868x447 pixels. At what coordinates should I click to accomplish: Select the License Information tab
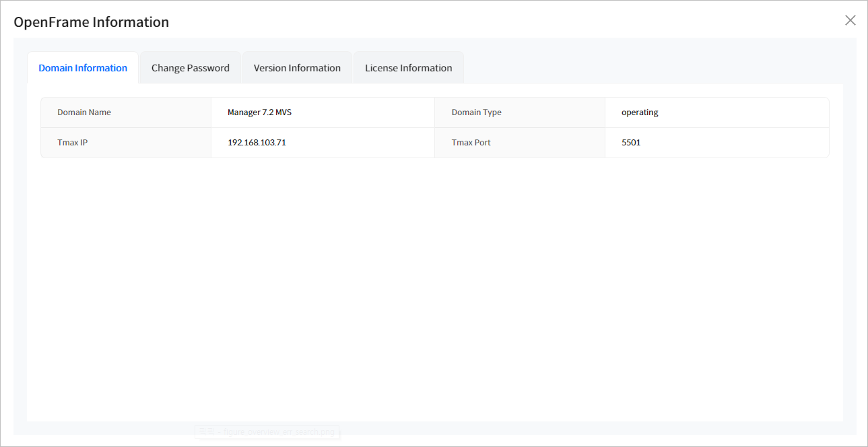tap(408, 68)
